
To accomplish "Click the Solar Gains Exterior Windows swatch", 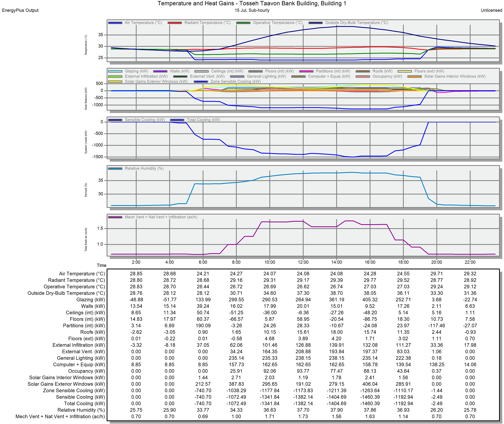I will click(x=115, y=82).
